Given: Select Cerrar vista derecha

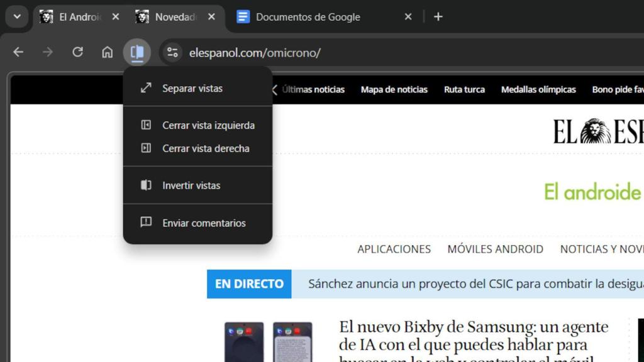Looking at the screenshot, I should [197, 148].
